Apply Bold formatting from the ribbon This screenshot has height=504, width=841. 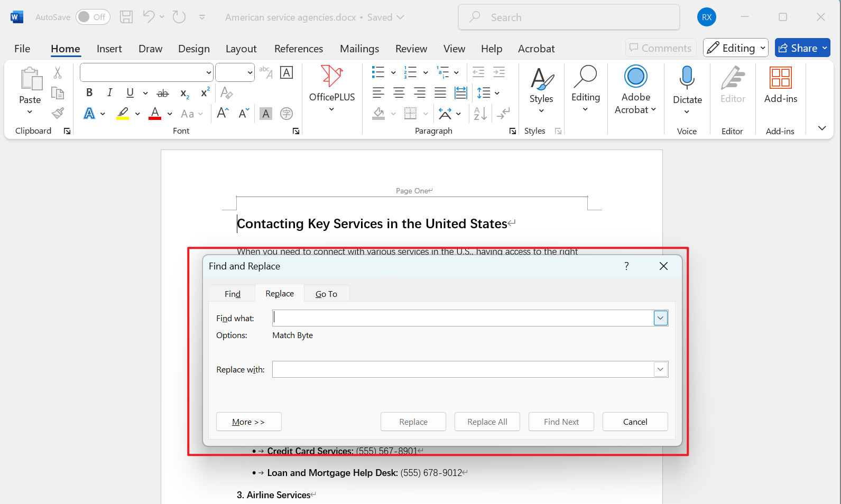click(89, 93)
